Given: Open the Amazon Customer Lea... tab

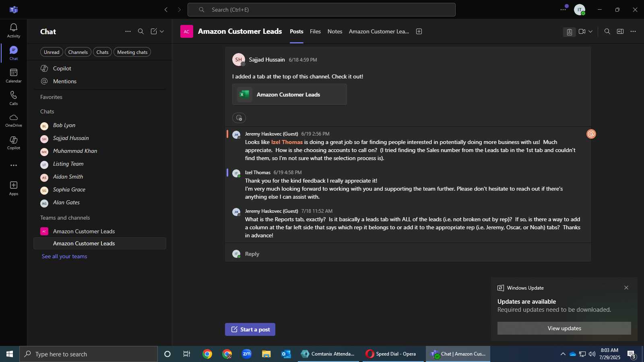Looking at the screenshot, I should (379, 31).
